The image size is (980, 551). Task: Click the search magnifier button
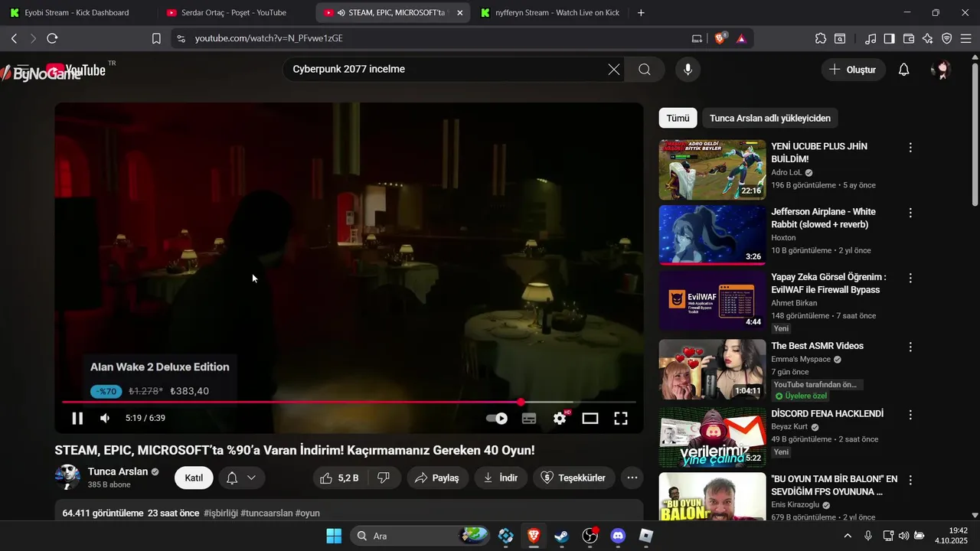pyautogui.click(x=645, y=70)
